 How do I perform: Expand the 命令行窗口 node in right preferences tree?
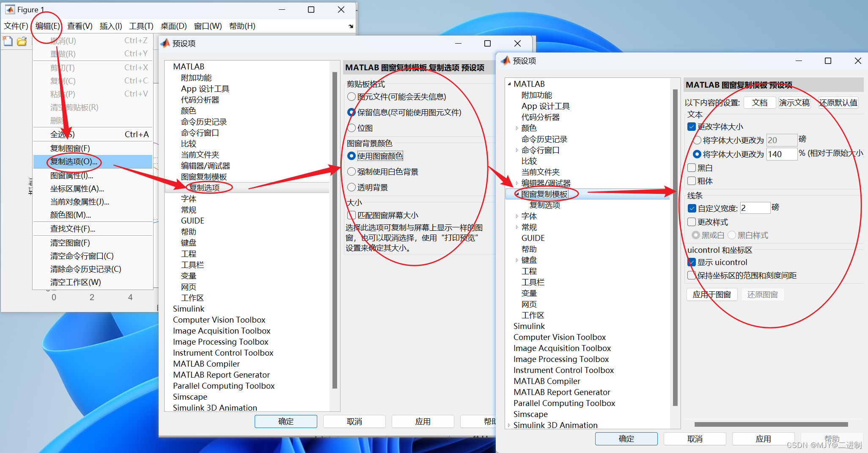click(517, 150)
